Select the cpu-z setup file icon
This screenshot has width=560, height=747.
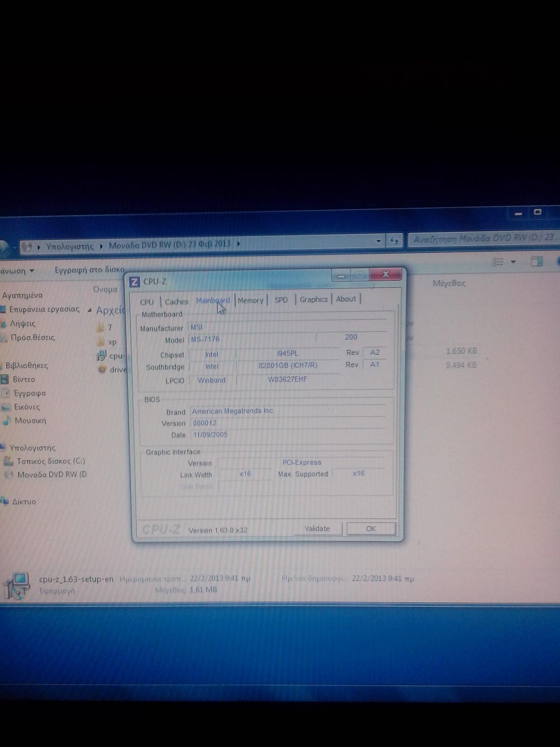click(x=101, y=356)
